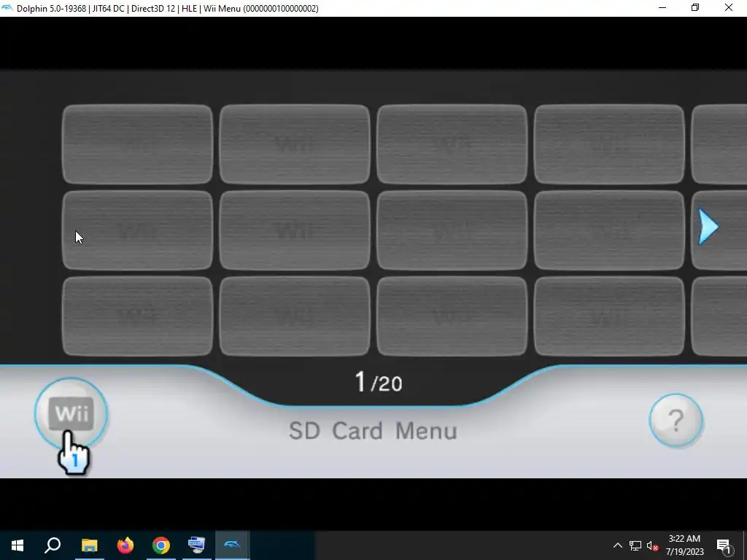
Task: Switch to Dolphin emulator taskbar icon
Action: tap(233, 545)
